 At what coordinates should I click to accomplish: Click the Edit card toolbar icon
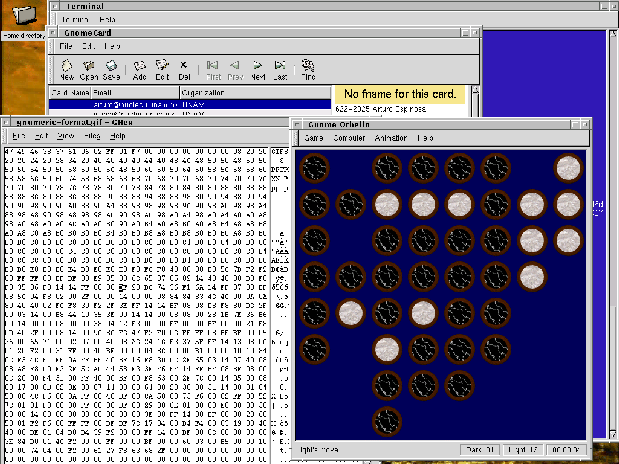point(162,69)
